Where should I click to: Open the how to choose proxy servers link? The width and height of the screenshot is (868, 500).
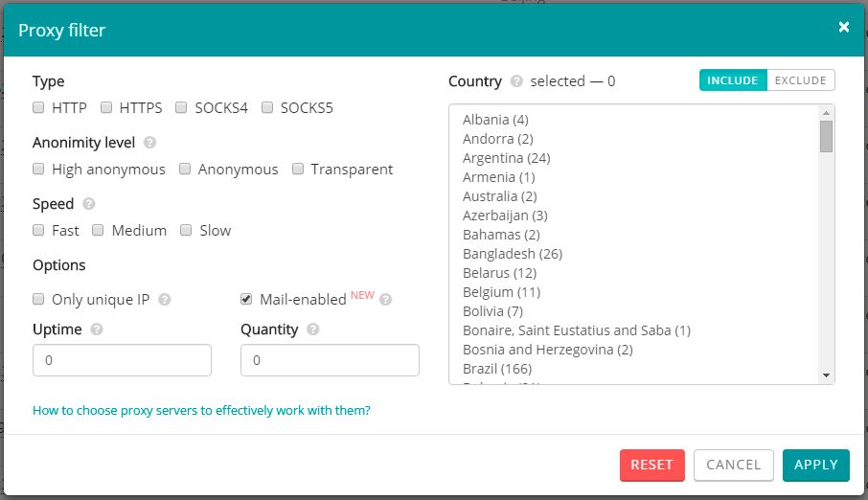click(201, 411)
